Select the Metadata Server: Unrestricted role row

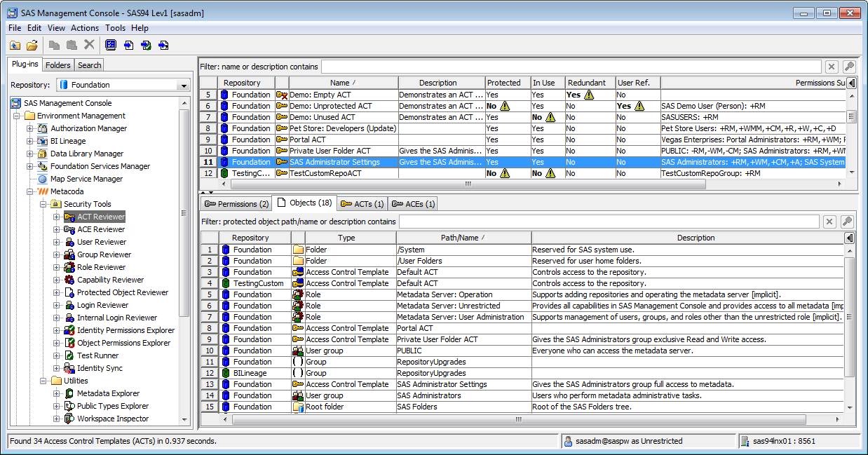(x=522, y=306)
